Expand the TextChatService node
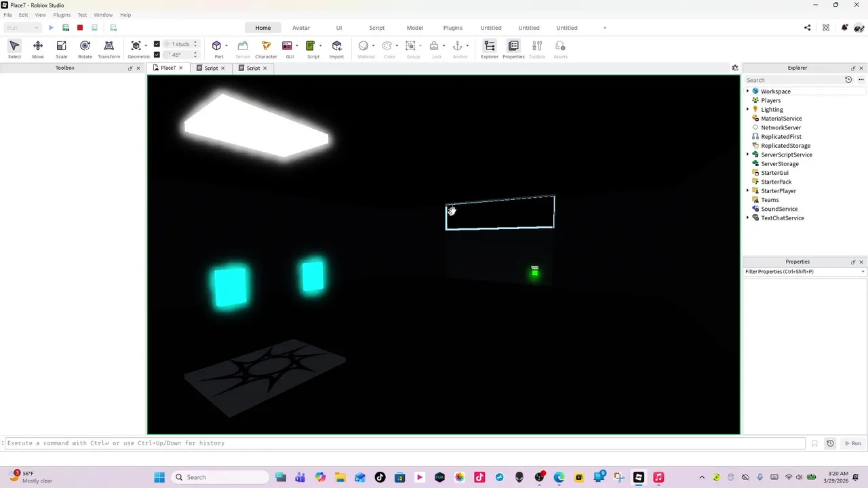The width and height of the screenshot is (868, 488). (x=748, y=218)
